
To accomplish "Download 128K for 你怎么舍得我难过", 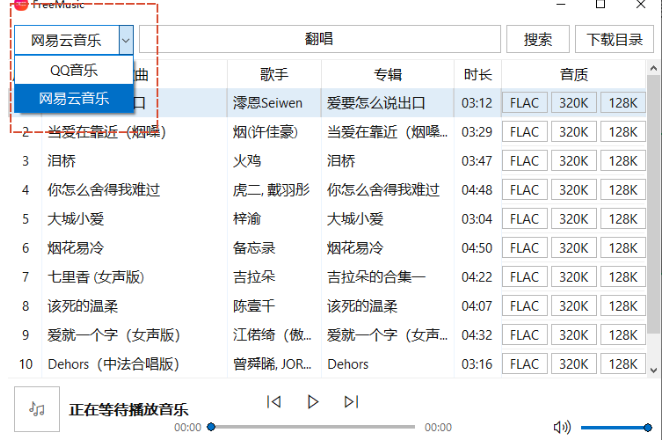I will (623, 190).
